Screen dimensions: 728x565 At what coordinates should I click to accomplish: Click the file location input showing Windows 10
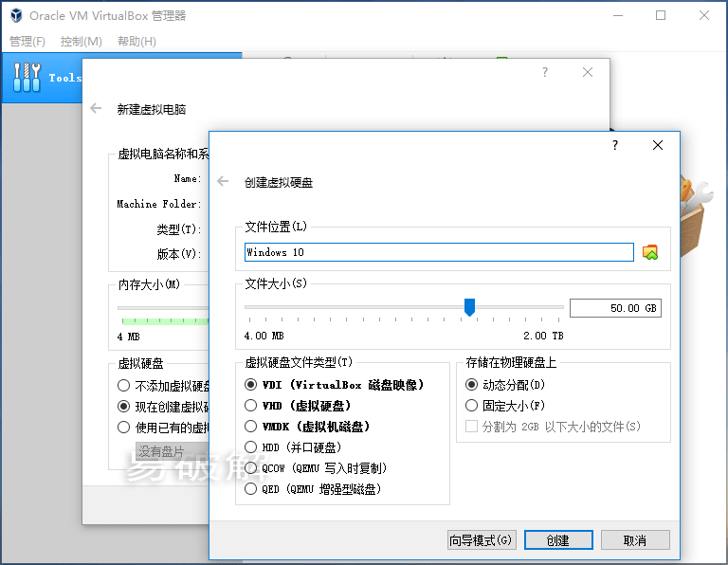click(439, 252)
